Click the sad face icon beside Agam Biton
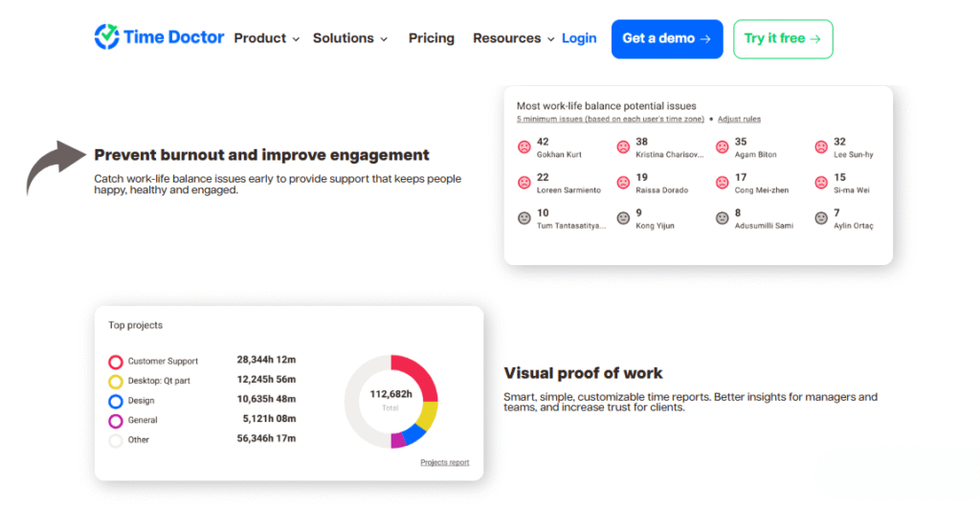980x508 pixels. (x=722, y=147)
